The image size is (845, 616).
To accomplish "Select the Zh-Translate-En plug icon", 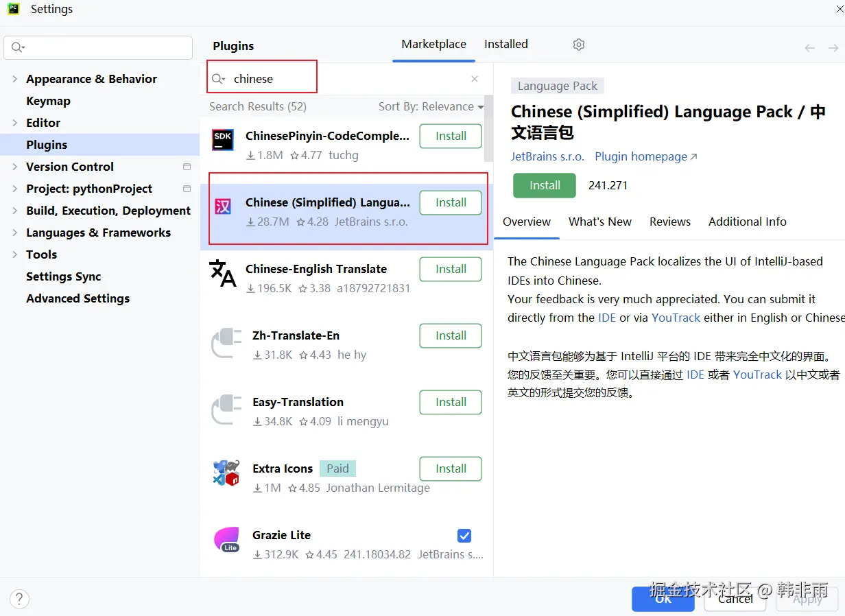I will (x=226, y=342).
